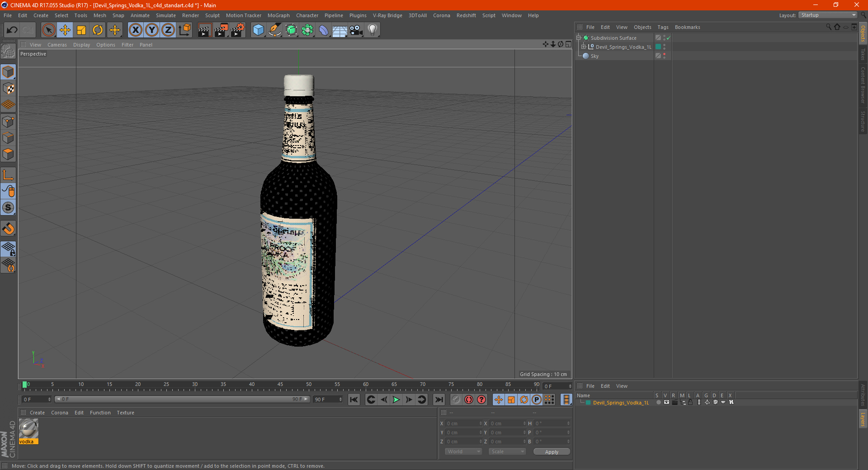Toggle Subdivision Surface enabled checkmark
Viewport: 868px width, 470px height.
669,38
